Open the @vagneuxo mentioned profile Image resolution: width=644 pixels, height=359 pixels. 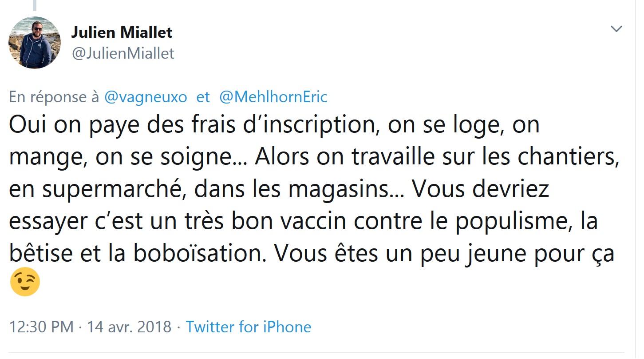coord(146,97)
